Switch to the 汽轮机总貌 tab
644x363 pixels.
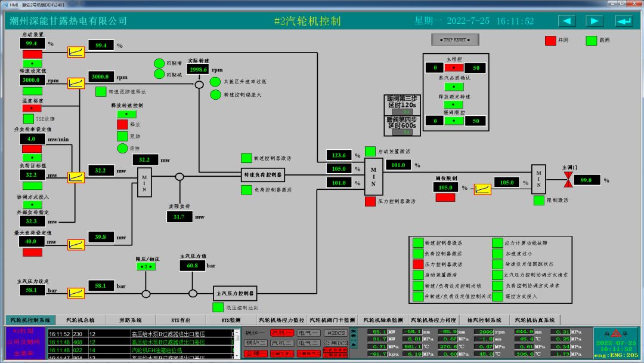click(x=80, y=320)
